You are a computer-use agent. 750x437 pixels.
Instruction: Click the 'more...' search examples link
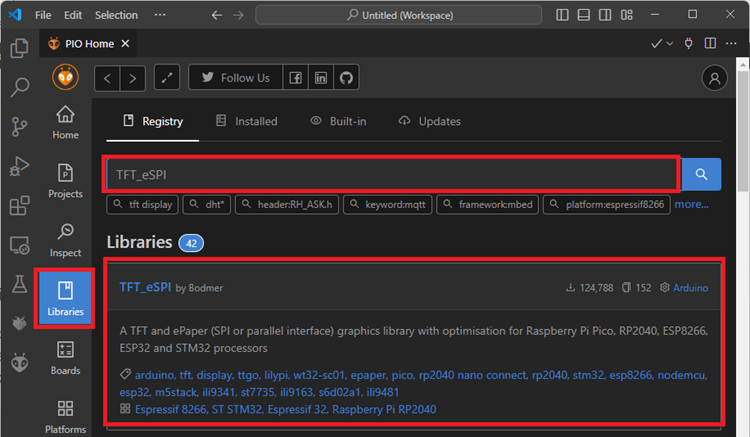[x=691, y=205]
